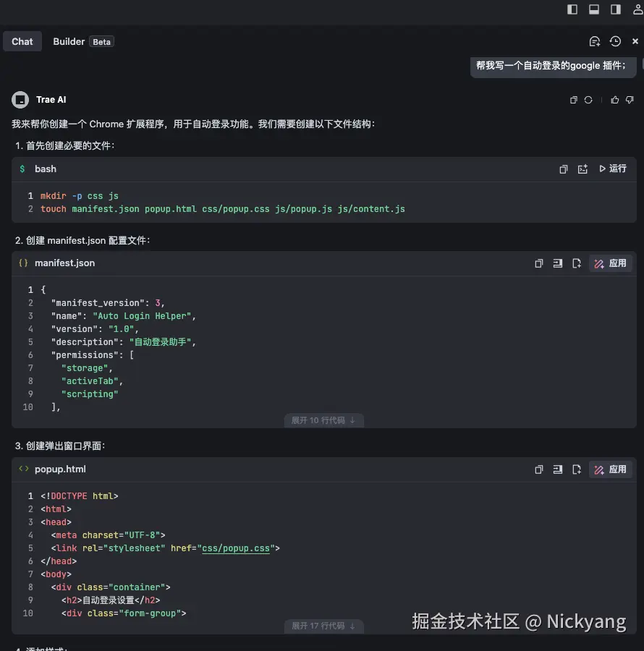Toggle the bottom panel layout icon
The height and width of the screenshot is (651, 644).
594,9
